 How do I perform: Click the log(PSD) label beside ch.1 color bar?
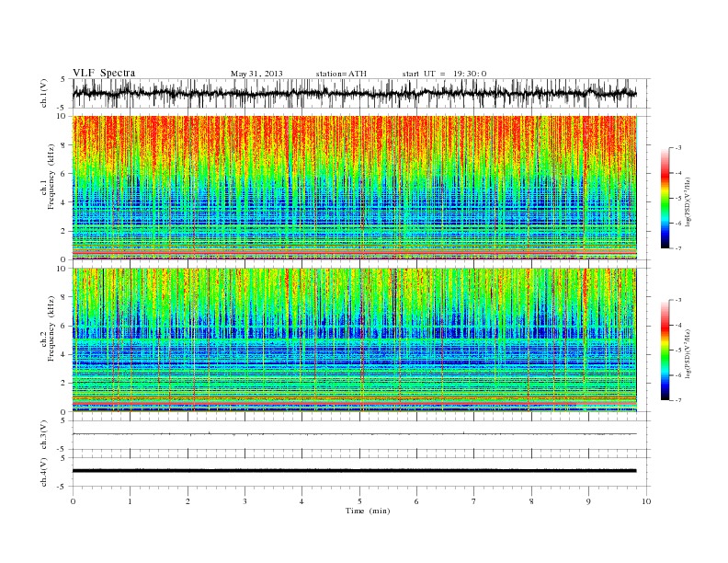[x=688, y=201]
